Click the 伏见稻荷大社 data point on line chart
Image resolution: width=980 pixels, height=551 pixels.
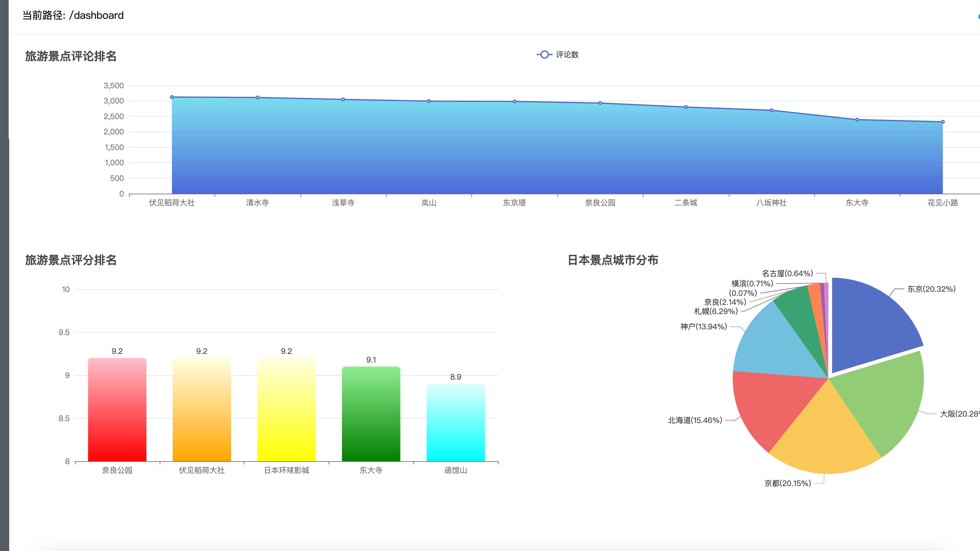172,97
